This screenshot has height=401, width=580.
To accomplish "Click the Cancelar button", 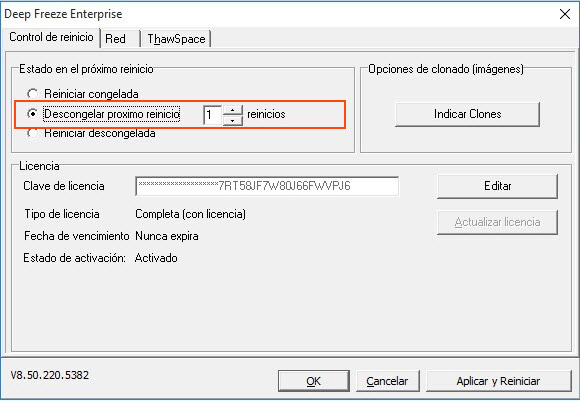I will [387, 381].
